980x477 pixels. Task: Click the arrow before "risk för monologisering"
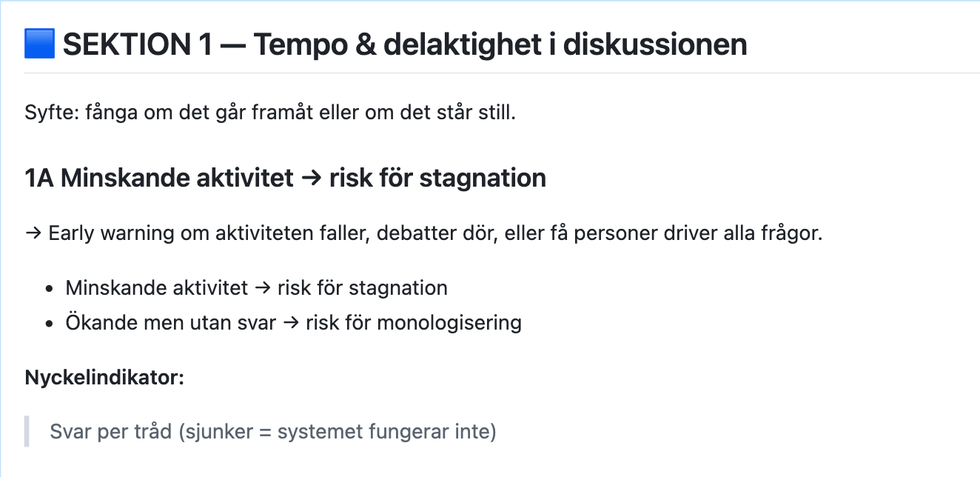click(291, 324)
